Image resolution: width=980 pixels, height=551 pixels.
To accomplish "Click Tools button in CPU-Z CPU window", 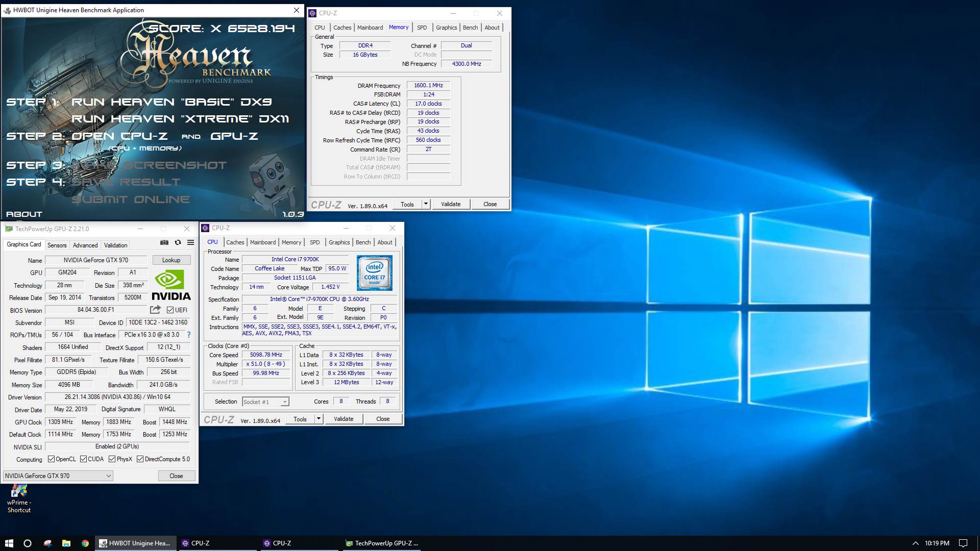I will [300, 419].
